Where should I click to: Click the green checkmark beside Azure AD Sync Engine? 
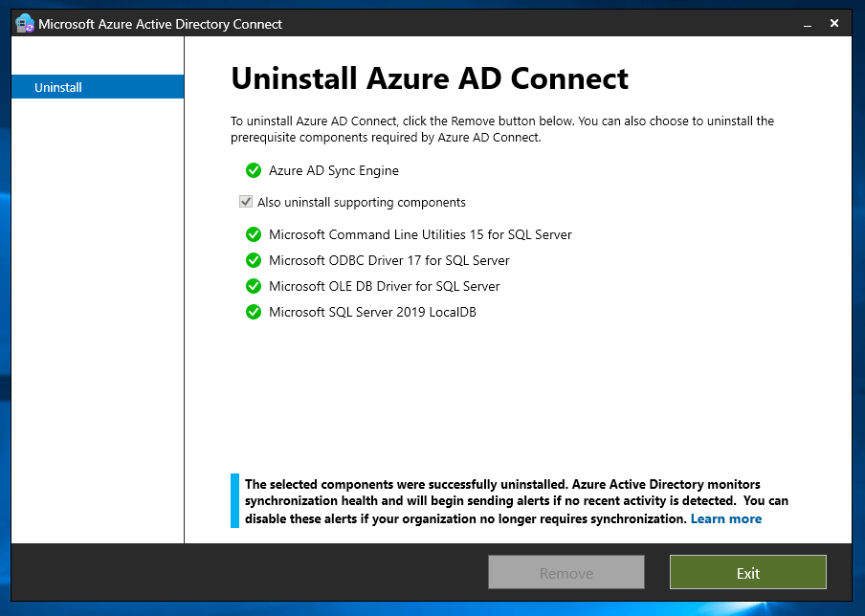[254, 170]
